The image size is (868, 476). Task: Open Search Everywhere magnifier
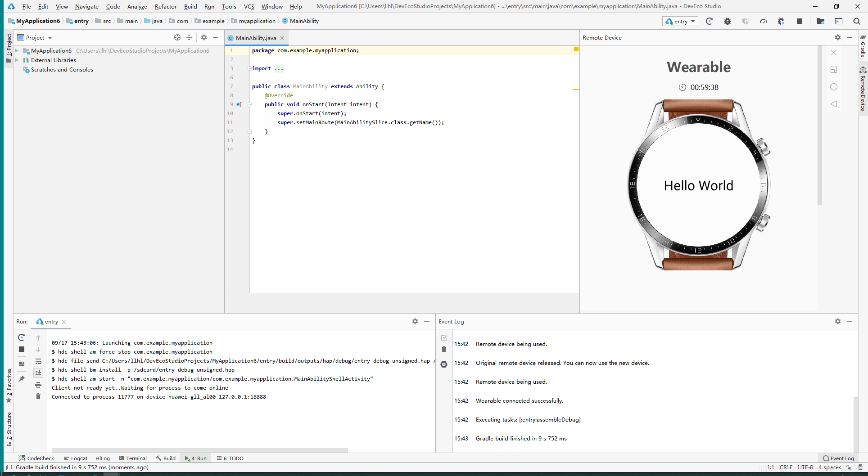(x=857, y=21)
